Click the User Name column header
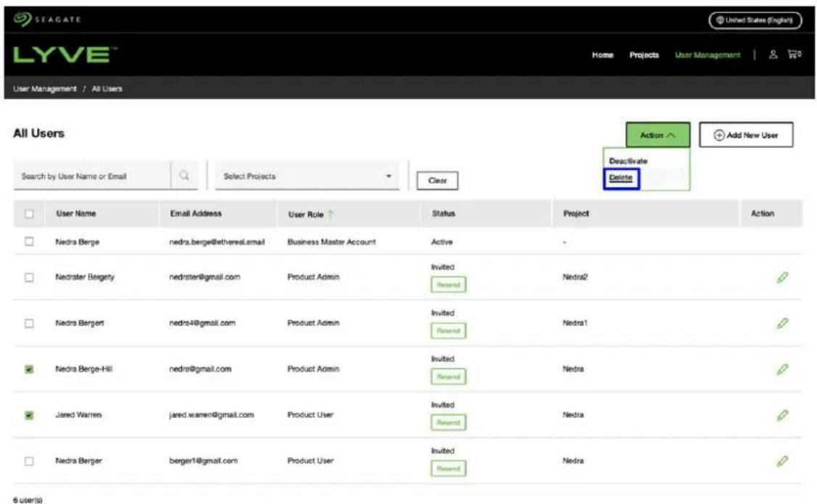817x504 pixels. (76, 213)
